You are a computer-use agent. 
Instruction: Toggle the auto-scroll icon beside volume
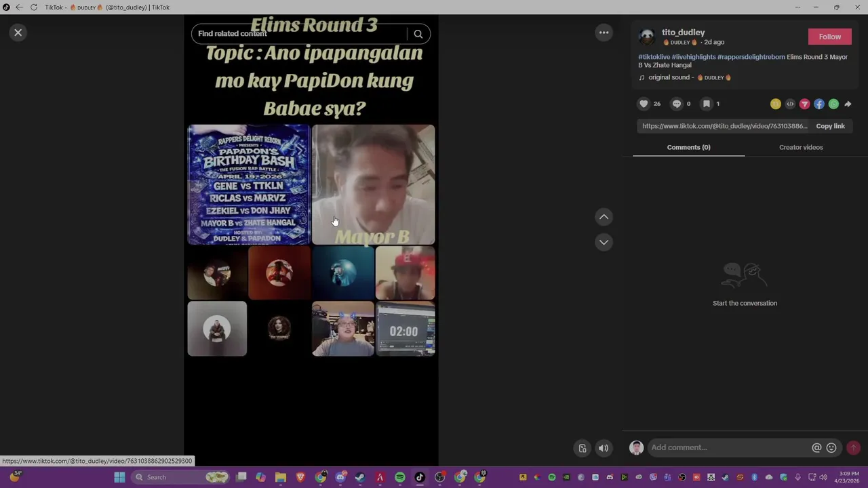click(x=582, y=448)
